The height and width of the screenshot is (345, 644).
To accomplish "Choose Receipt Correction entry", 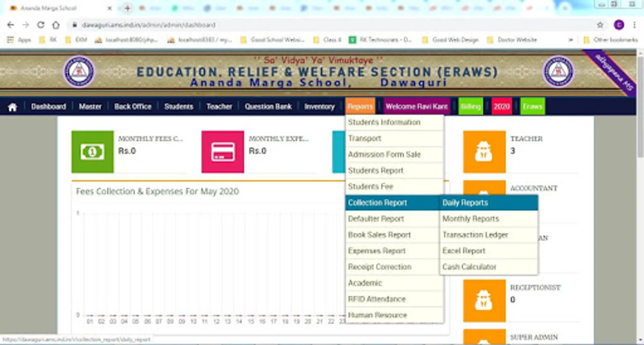I will click(x=393, y=267).
